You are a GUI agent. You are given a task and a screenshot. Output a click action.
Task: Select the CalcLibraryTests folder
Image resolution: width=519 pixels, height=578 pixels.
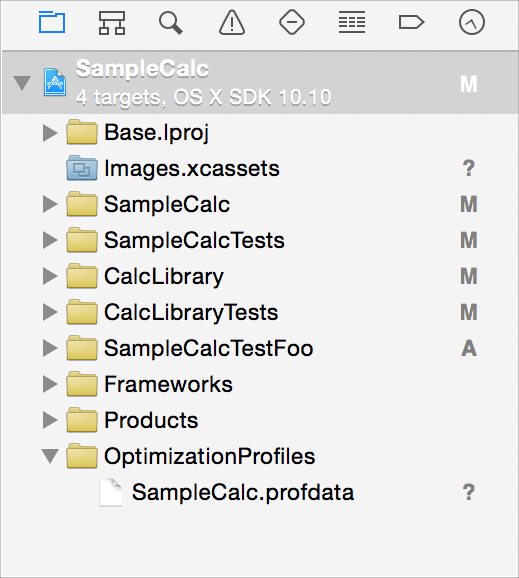click(191, 313)
